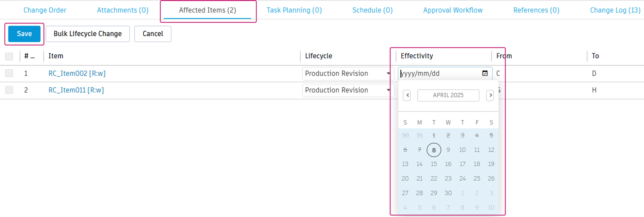644x217 pixels.
Task: Open the RC_Item002 [R:w] link
Action: pos(77,73)
